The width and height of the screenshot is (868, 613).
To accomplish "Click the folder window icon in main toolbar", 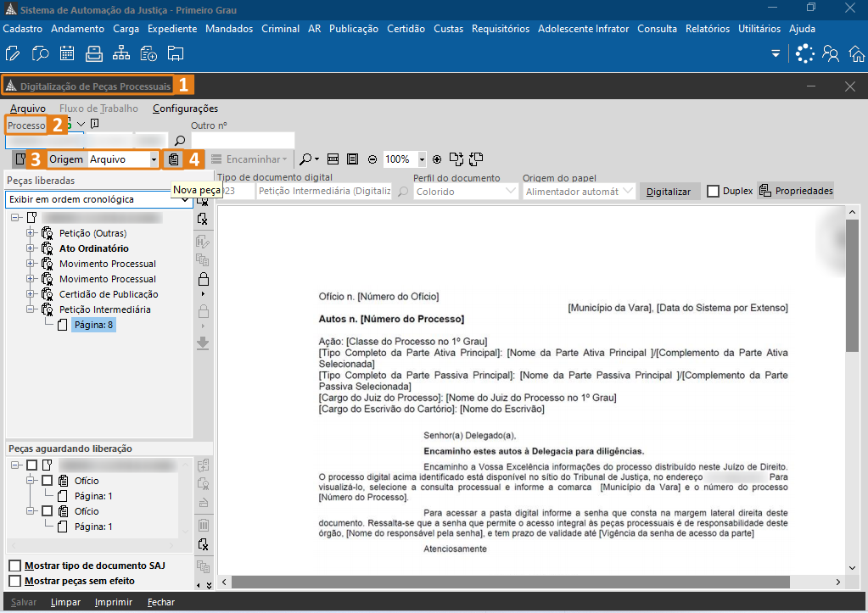I will click(176, 53).
